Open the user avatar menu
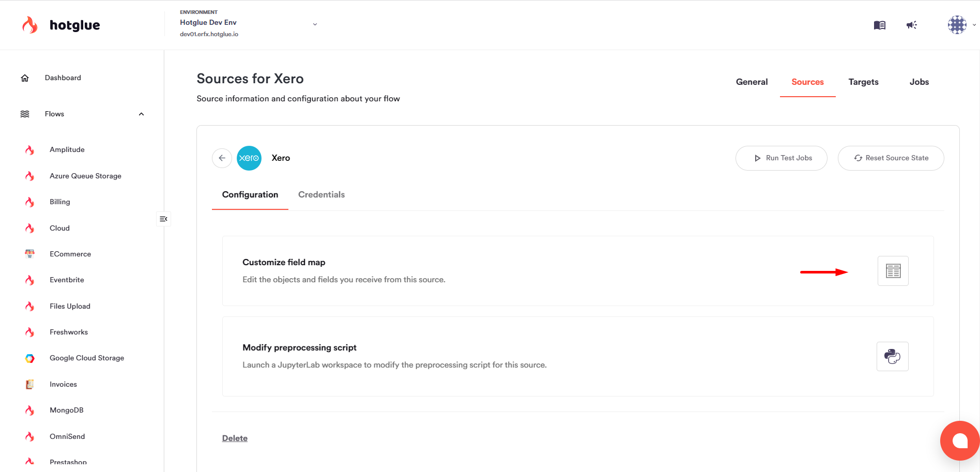 pyautogui.click(x=957, y=25)
